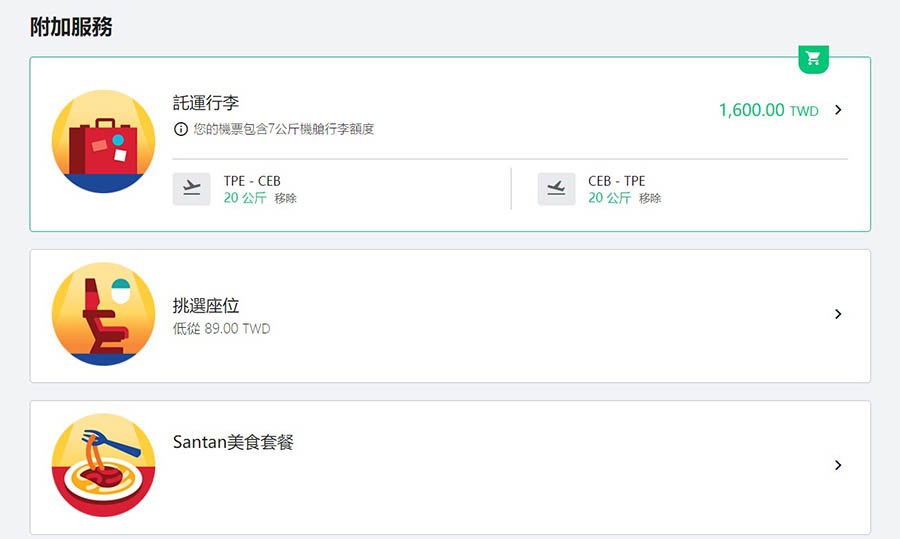Screen dimensions: 900x539
Task: Remove baggage for the TPE - CEB flight
Action: [x=286, y=198]
